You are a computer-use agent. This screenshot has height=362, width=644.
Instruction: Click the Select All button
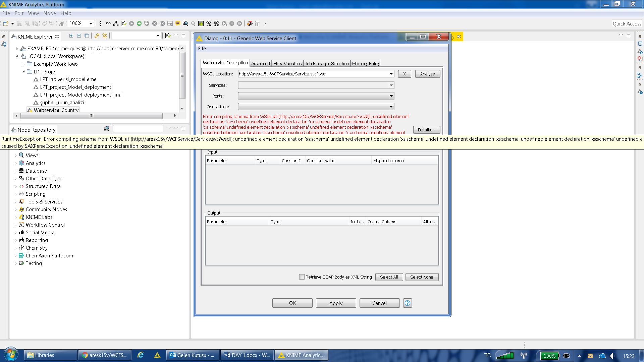(389, 277)
